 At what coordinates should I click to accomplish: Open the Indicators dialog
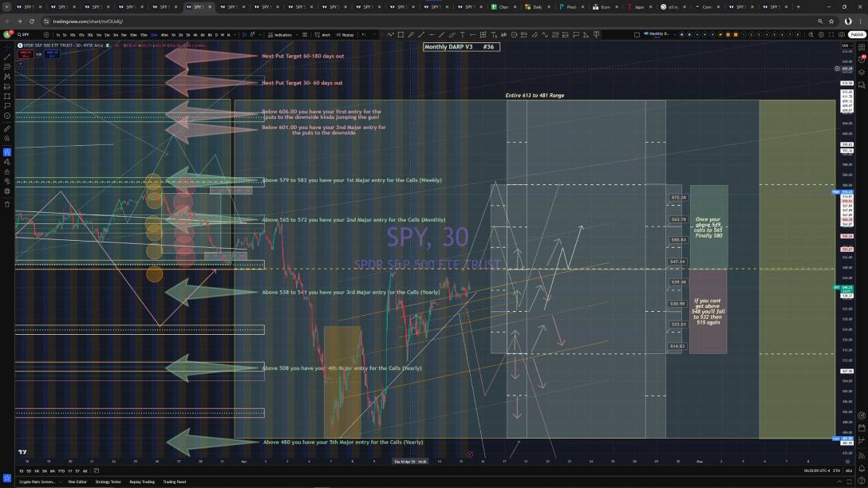coord(280,35)
